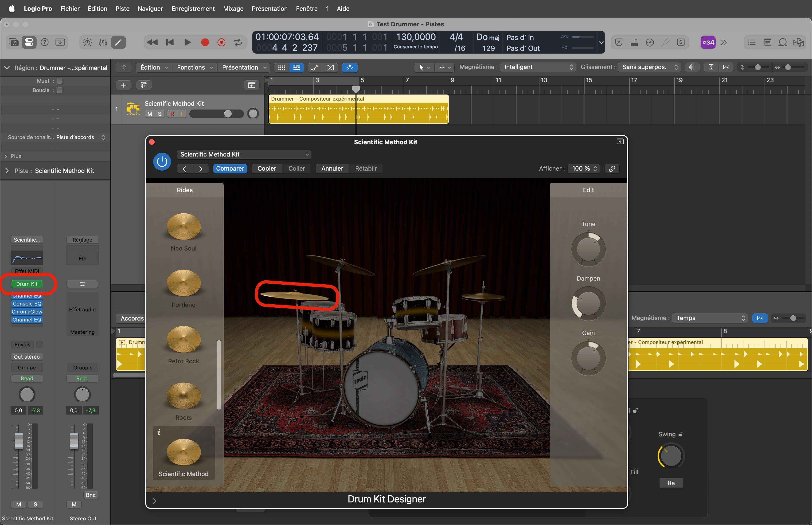
Task: Open the Mixage menu
Action: [x=233, y=8]
